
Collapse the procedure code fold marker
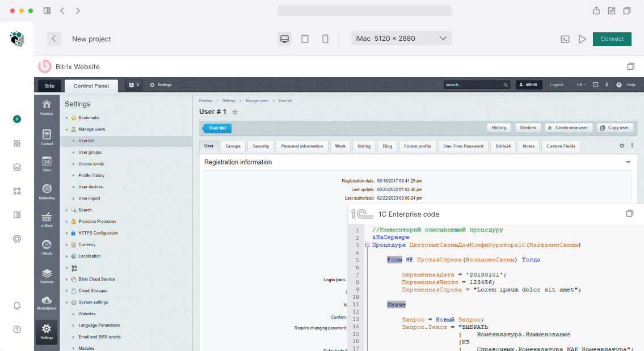(x=367, y=245)
